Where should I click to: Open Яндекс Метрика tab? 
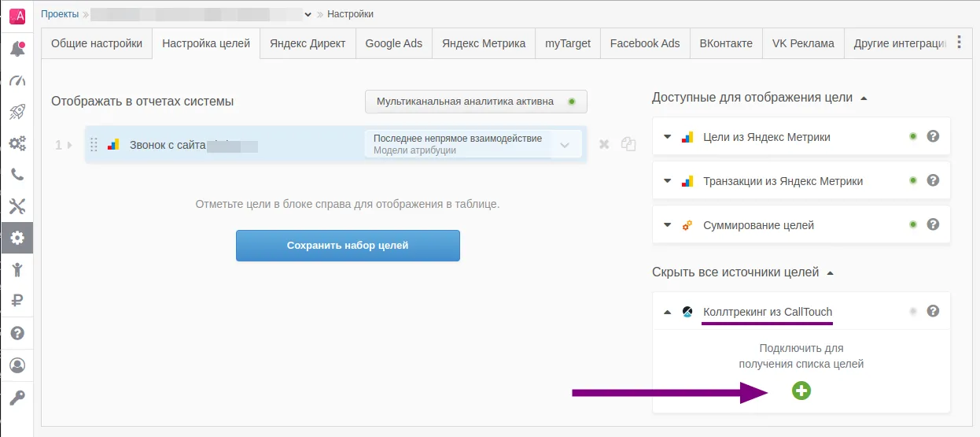tap(484, 43)
